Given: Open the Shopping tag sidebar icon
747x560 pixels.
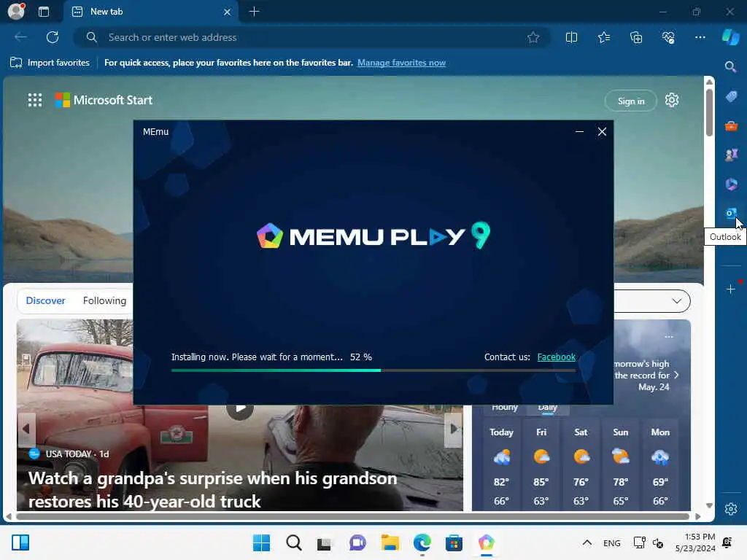Looking at the screenshot, I should [731, 97].
